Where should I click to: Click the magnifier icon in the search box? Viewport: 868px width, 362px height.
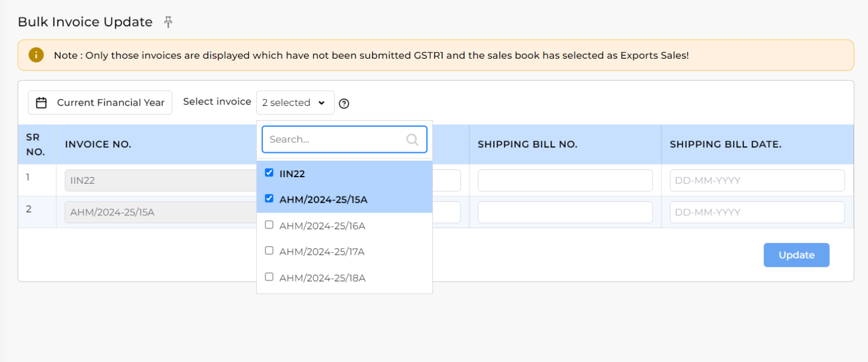(412, 139)
